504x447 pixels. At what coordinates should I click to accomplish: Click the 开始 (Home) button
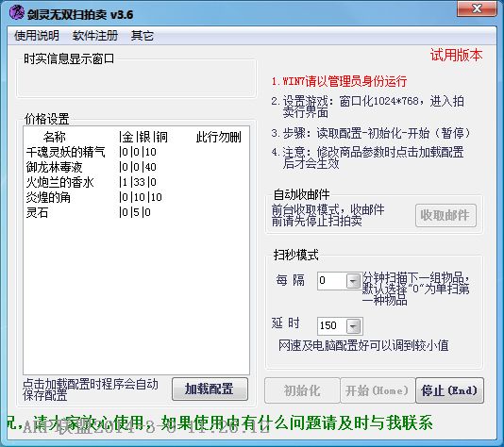click(378, 390)
